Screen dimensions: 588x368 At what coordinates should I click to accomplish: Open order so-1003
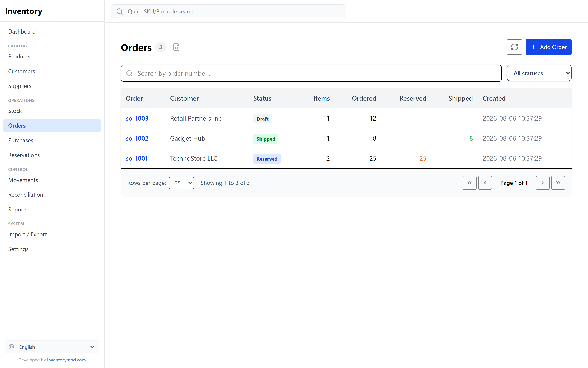click(x=137, y=119)
